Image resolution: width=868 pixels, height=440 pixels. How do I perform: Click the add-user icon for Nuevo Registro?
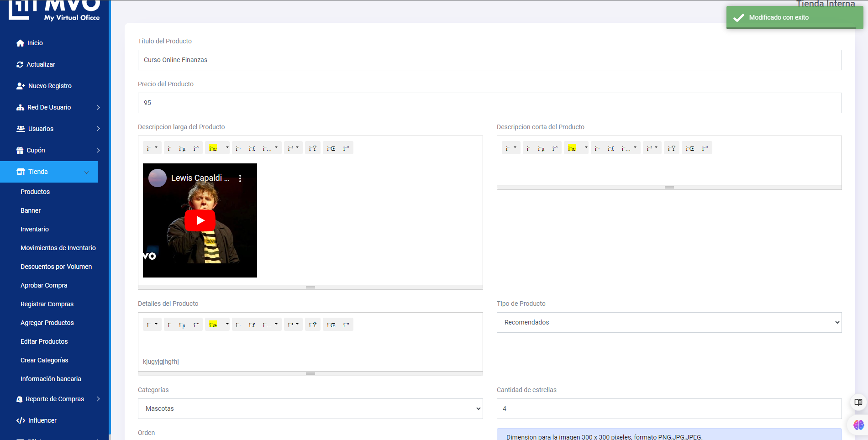(x=21, y=86)
